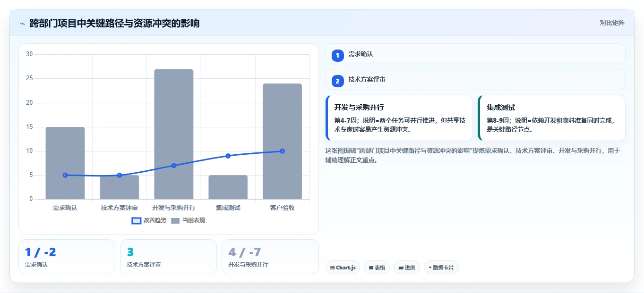The width and height of the screenshot is (644, 293).
Task: Click the 开发与采购并行 bar in the chart
Action: click(174, 134)
